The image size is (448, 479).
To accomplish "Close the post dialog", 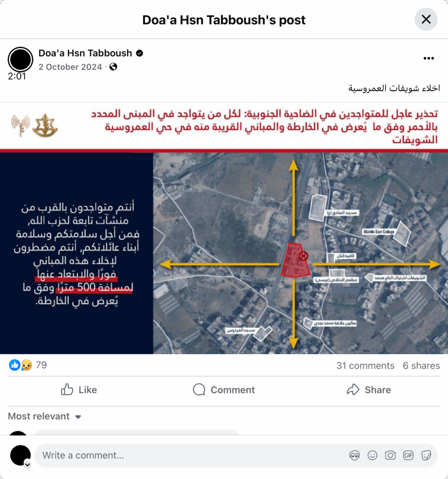I will pyautogui.click(x=426, y=19).
